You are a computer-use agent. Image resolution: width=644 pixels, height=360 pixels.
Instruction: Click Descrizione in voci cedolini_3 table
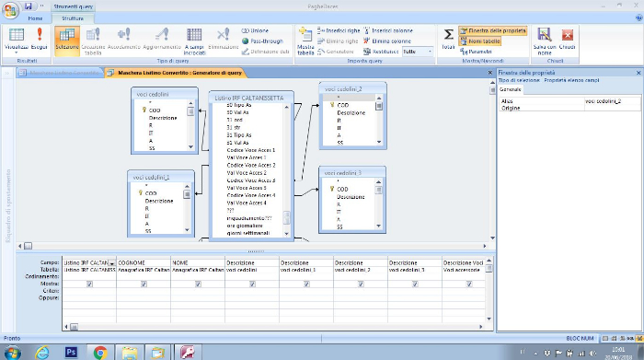tap(351, 197)
